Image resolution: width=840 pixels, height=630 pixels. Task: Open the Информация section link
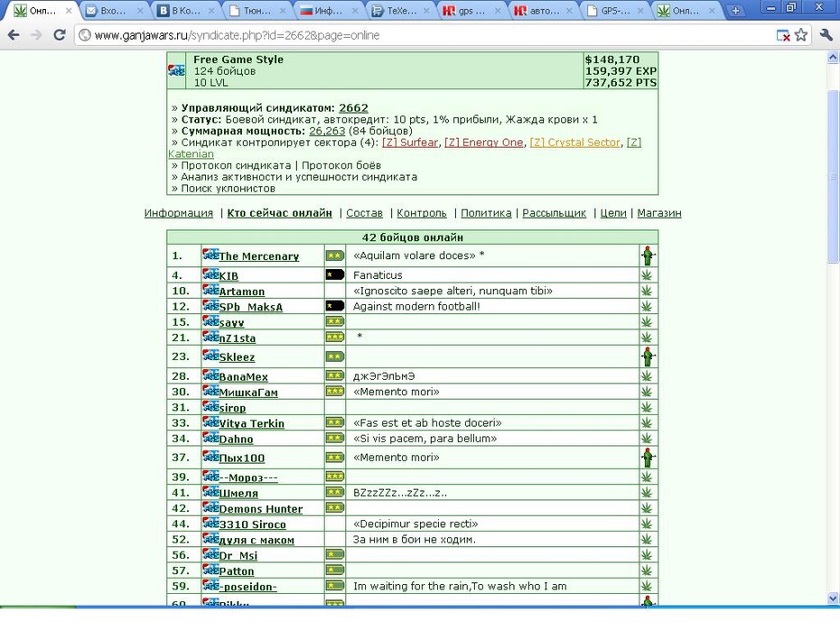[x=179, y=213]
